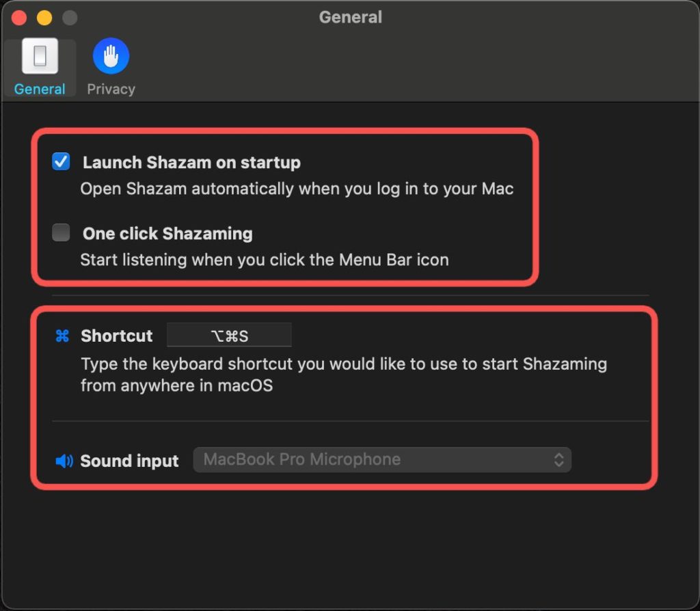The height and width of the screenshot is (611, 700).
Task: Click the command symbol icon beside Shortcut
Action: pyautogui.click(x=62, y=336)
